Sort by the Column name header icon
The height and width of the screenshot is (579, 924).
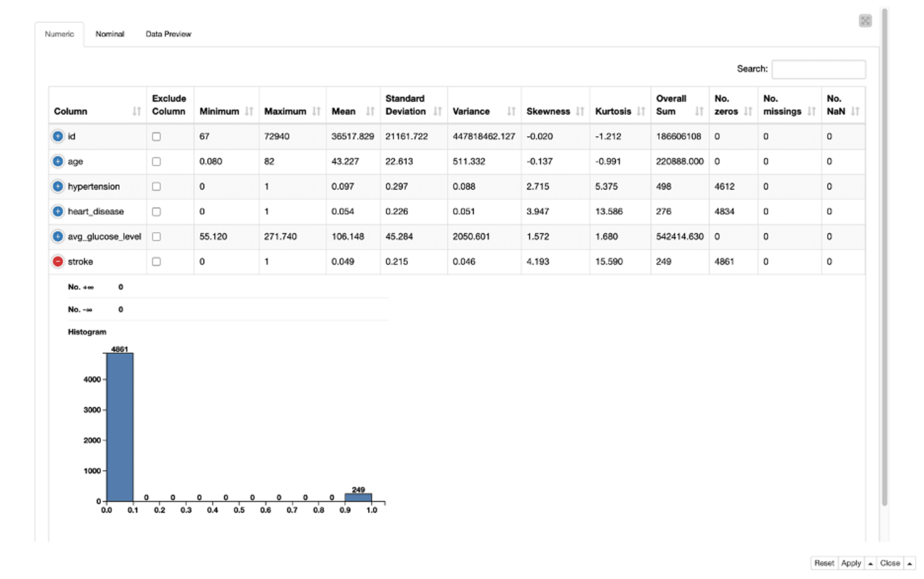pyautogui.click(x=137, y=111)
